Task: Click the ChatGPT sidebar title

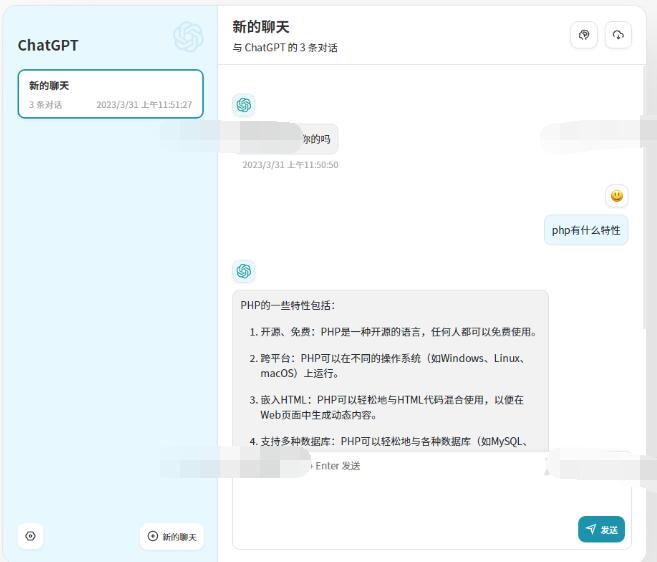Action: [x=48, y=45]
